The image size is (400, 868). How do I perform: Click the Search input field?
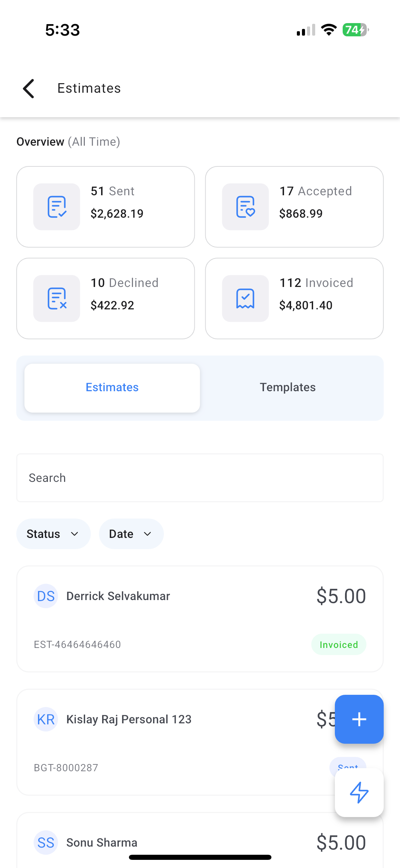tap(200, 478)
